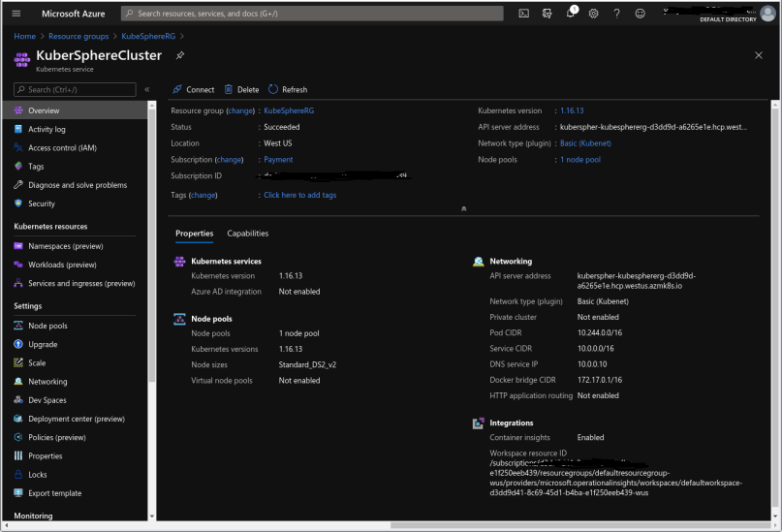Screen dimensions: 782x532
Task: Click the 1 node pool link
Action: 580,159
